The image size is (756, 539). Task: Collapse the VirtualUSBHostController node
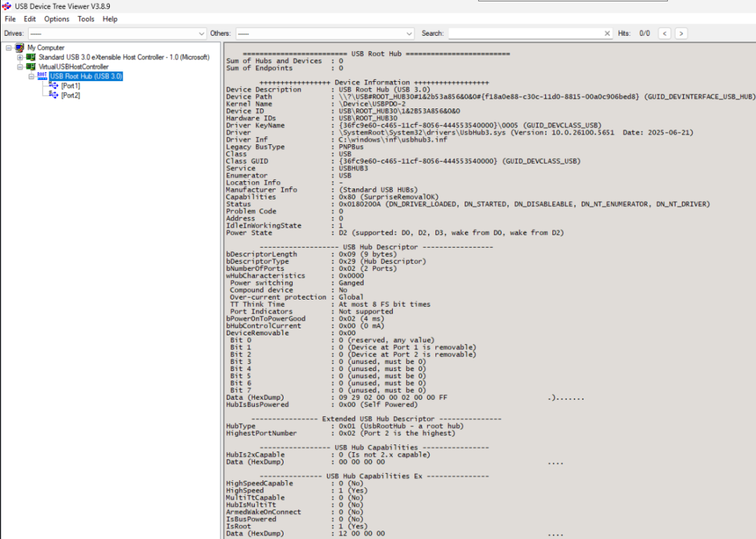click(20, 67)
